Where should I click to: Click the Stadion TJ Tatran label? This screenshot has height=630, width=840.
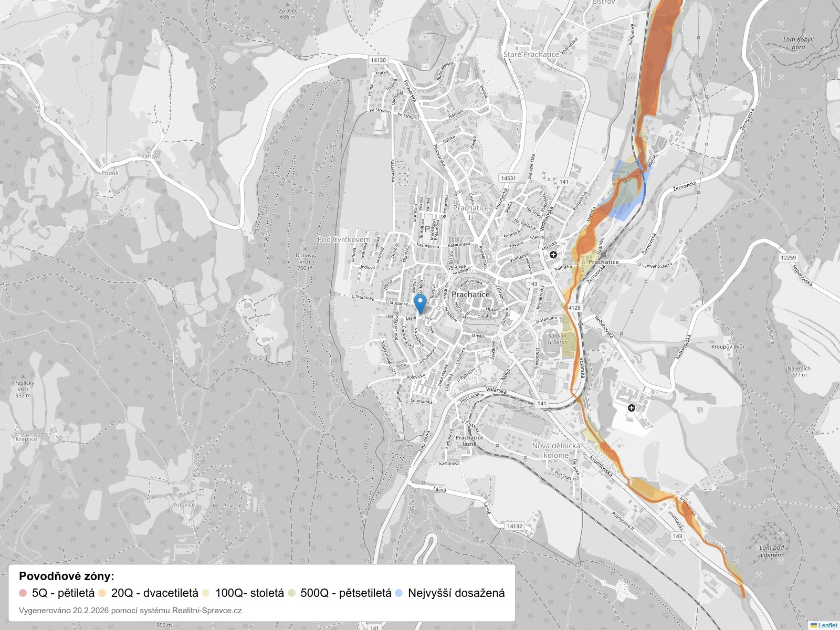[558, 339]
